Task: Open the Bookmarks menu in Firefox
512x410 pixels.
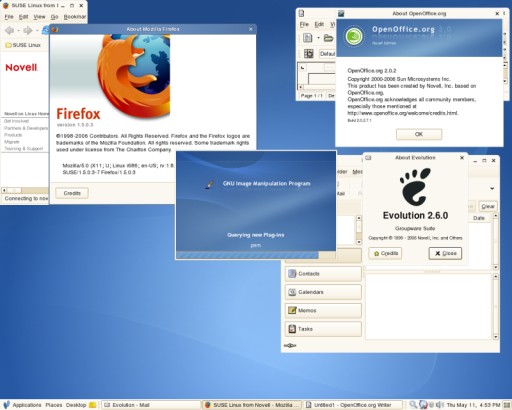Action: pos(75,17)
